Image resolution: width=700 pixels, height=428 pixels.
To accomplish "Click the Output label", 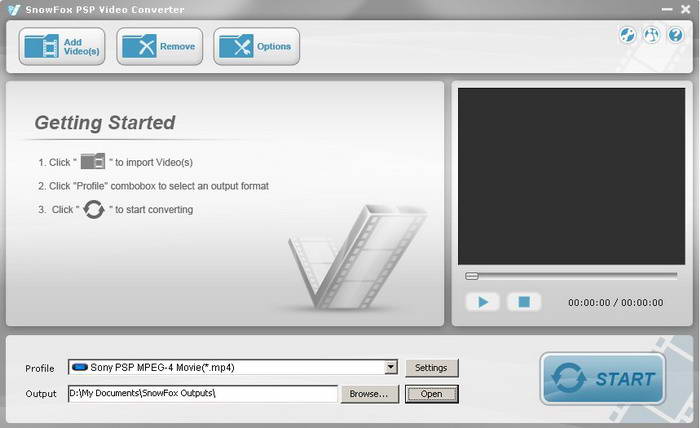I will (x=41, y=394).
